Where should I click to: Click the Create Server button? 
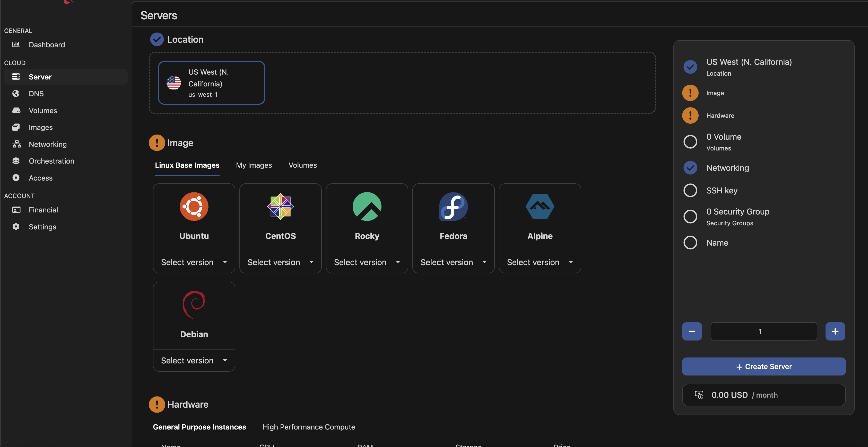pyautogui.click(x=763, y=366)
